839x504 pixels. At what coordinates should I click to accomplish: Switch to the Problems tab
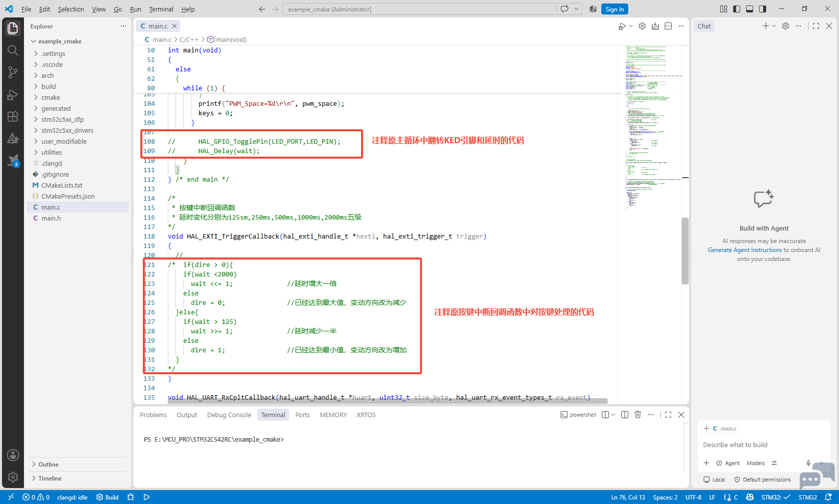pyautogui.click(x=153, y=415)
